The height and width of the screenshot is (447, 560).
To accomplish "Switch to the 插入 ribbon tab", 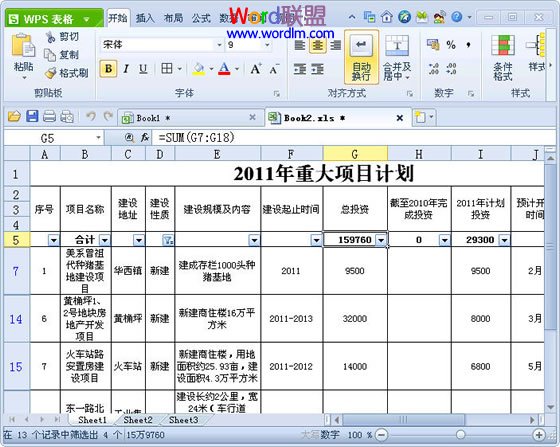I will pos(145,18).
